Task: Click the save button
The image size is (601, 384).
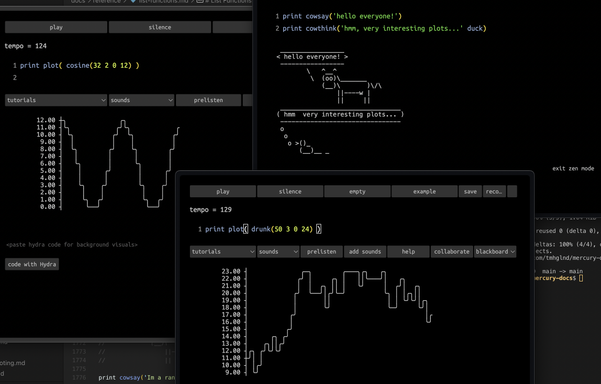Action: [470, 191]
